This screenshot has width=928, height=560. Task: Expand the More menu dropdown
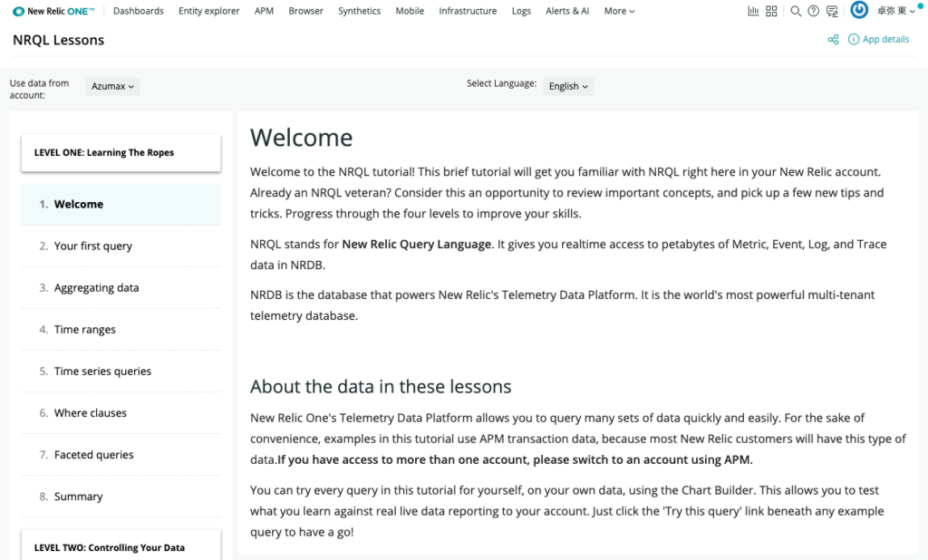click(x=619, y=11)
